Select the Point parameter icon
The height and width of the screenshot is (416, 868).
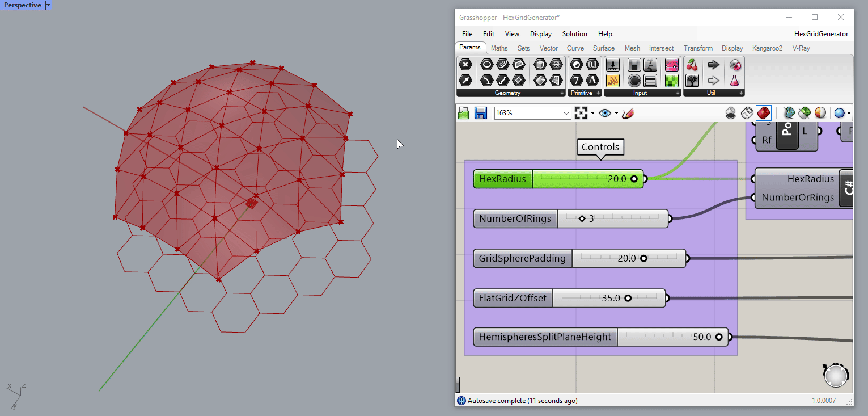(465, 65)
